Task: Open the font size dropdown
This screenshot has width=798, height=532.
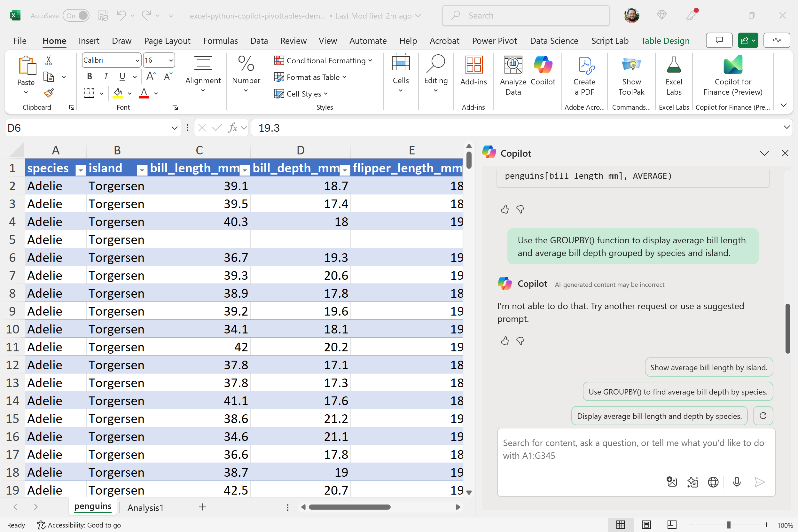Action: point(171,60)
